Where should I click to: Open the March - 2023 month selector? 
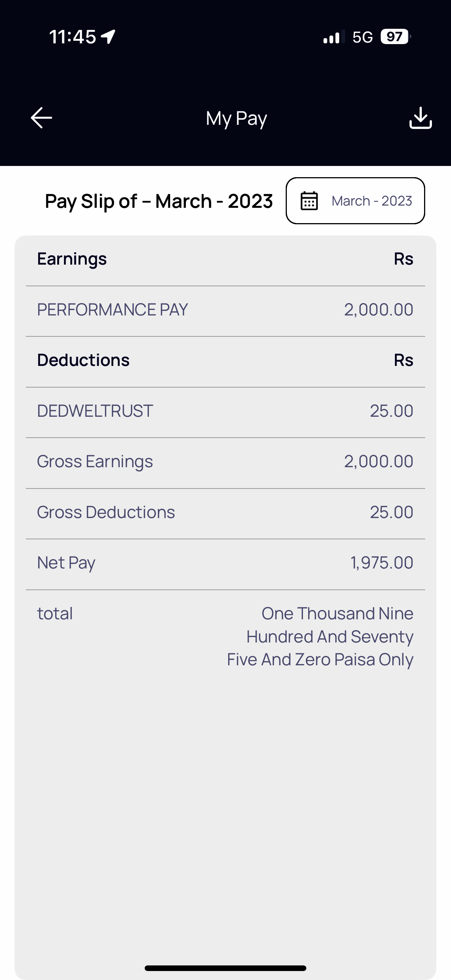pos(371,201)
